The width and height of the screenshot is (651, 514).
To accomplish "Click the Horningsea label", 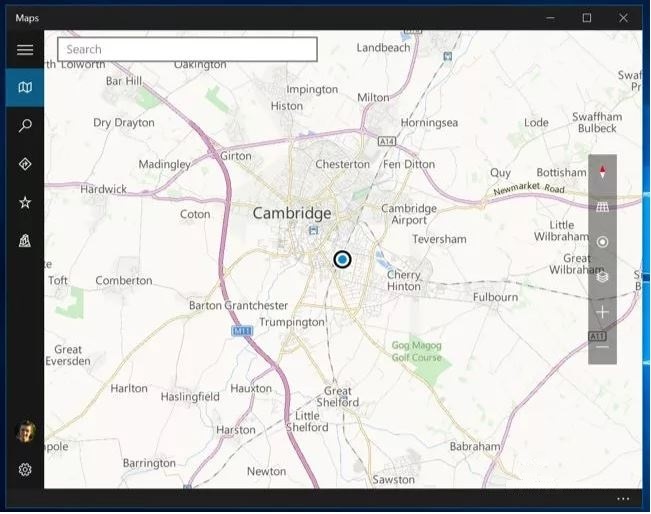I will tap(429, 123).
